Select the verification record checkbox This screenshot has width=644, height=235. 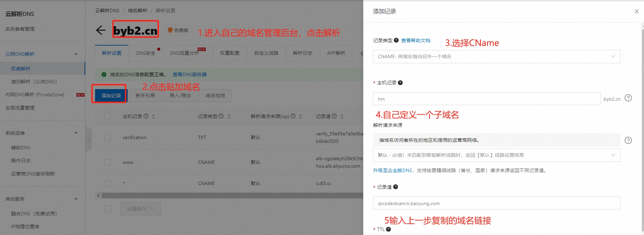pos(108,137)
